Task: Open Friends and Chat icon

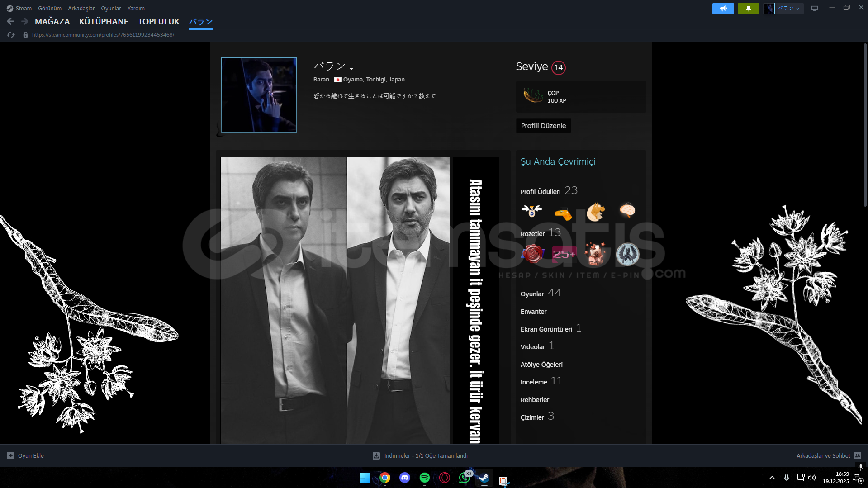Action: [x=858, y=455]
